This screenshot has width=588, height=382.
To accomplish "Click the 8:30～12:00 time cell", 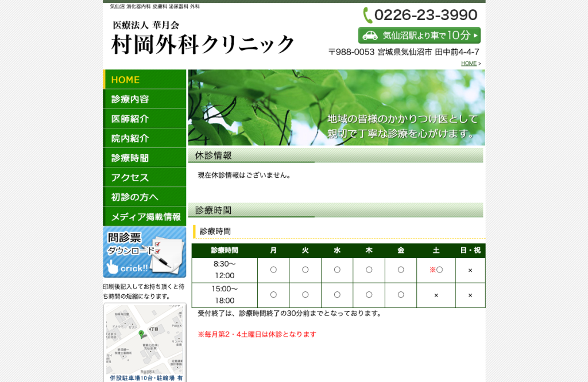I will click(x=225, y=270).
